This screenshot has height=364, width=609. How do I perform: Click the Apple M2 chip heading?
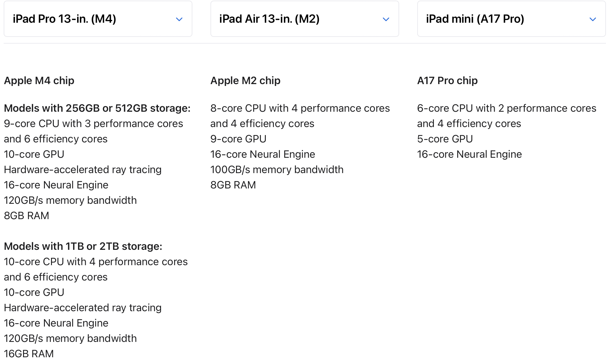[x=245, y=81]
